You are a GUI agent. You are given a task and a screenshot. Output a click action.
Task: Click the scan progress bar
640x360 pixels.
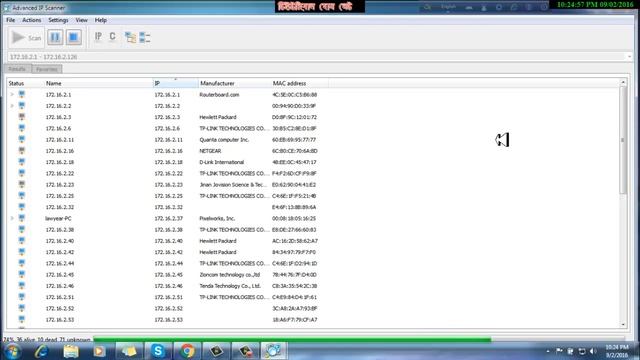point(359,339)
